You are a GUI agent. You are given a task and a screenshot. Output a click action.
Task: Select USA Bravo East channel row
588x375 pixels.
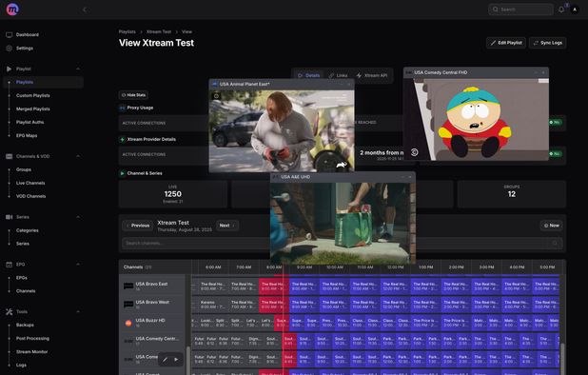[x=152, y=286]
